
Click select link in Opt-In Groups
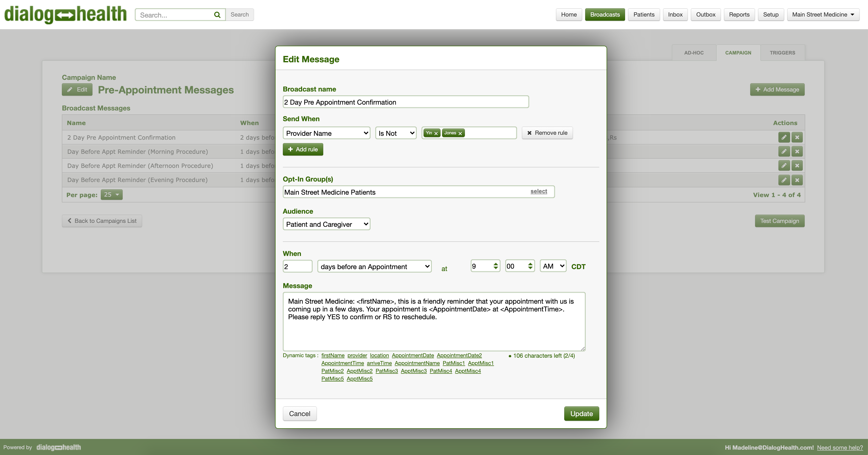(538, 191)
